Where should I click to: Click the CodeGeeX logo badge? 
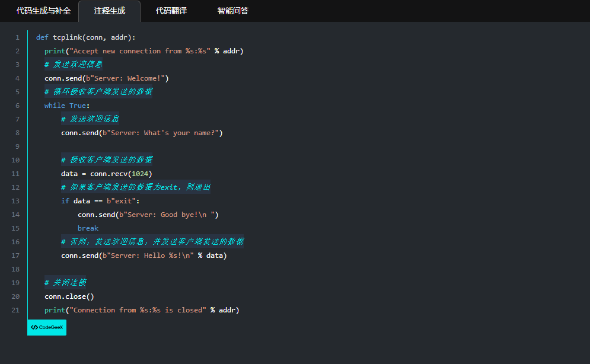pyautogui.click(x=47, y=327)
